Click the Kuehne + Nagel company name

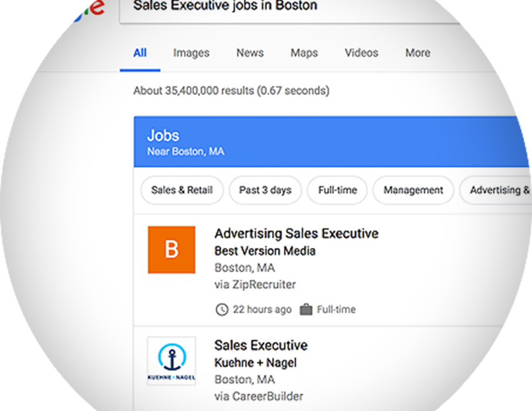[x=255, y=362]
